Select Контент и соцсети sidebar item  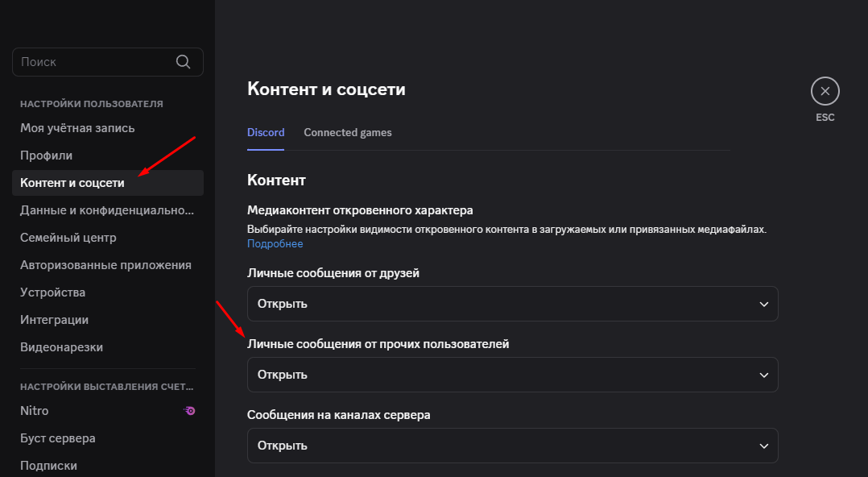tap(108, 183)
